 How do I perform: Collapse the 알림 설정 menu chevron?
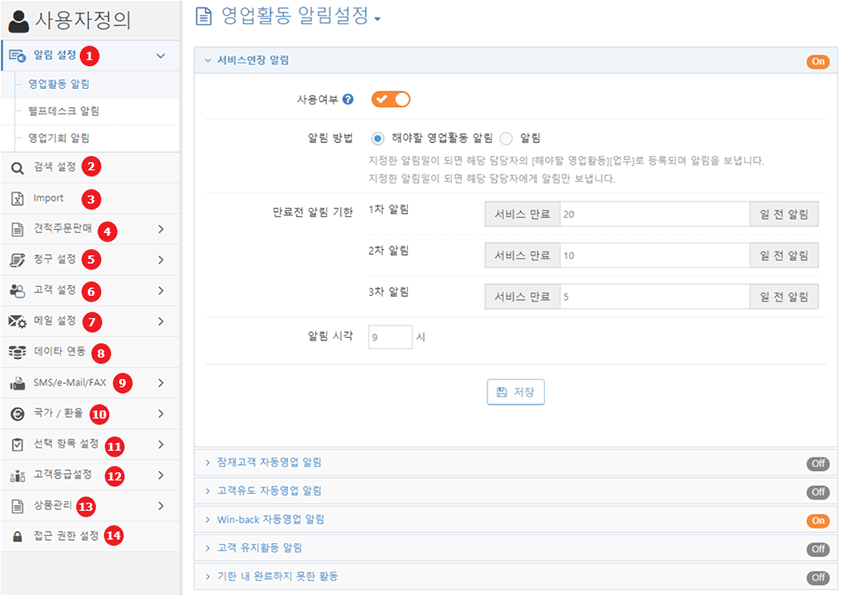coord(161,56)
